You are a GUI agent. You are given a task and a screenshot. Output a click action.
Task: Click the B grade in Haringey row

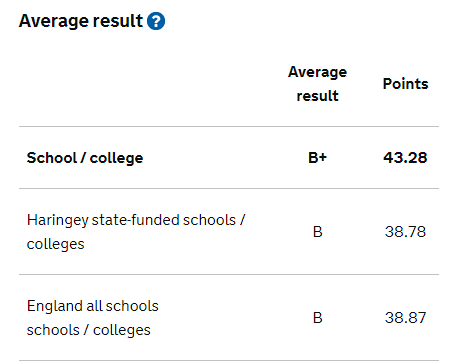point(318,232)
